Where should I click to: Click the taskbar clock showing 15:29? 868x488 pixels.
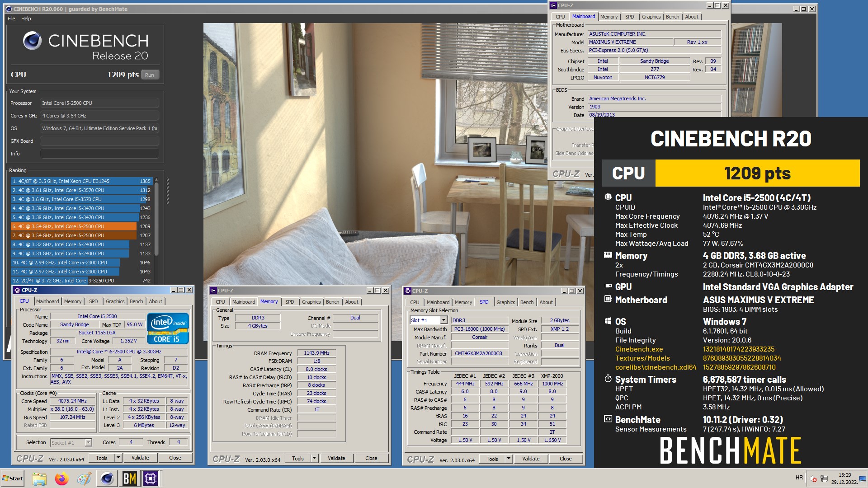[844, 475]
